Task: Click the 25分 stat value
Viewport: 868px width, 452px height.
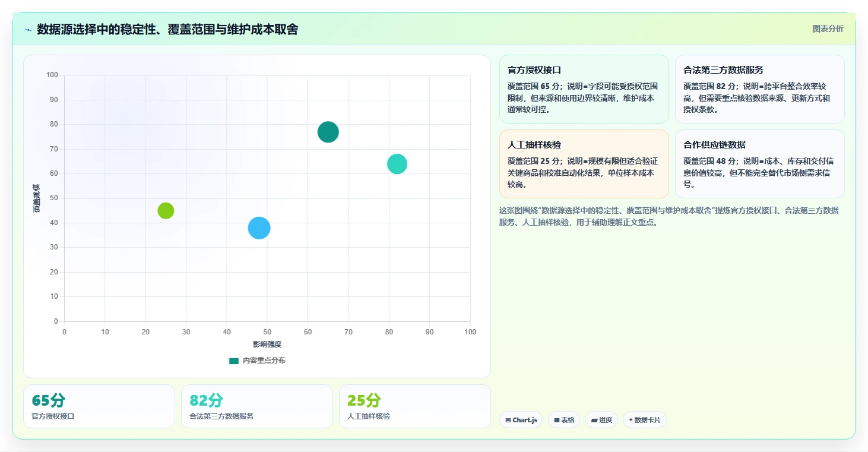Action: 364,400
